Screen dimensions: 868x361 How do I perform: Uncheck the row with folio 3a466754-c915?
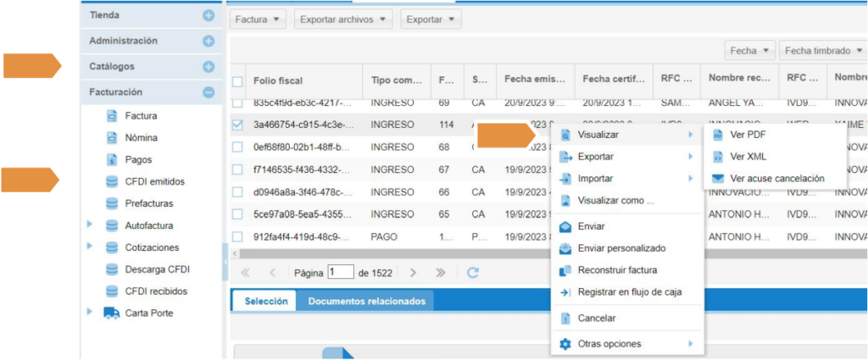click(237, 125)
